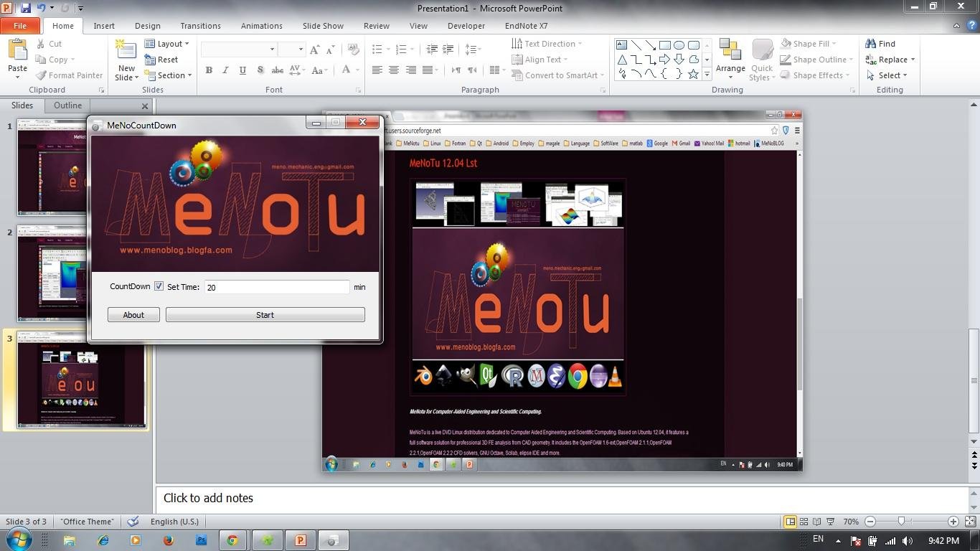
Task: Select the Right Arrow block shape
Action: (x=664, y=60)
